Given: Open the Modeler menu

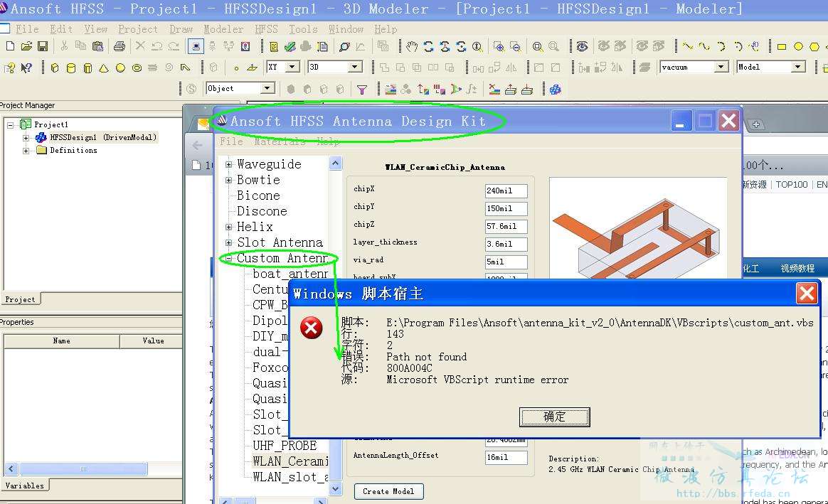Looking at the screenshot, I should pyautogui.click(x=223, y=29).
